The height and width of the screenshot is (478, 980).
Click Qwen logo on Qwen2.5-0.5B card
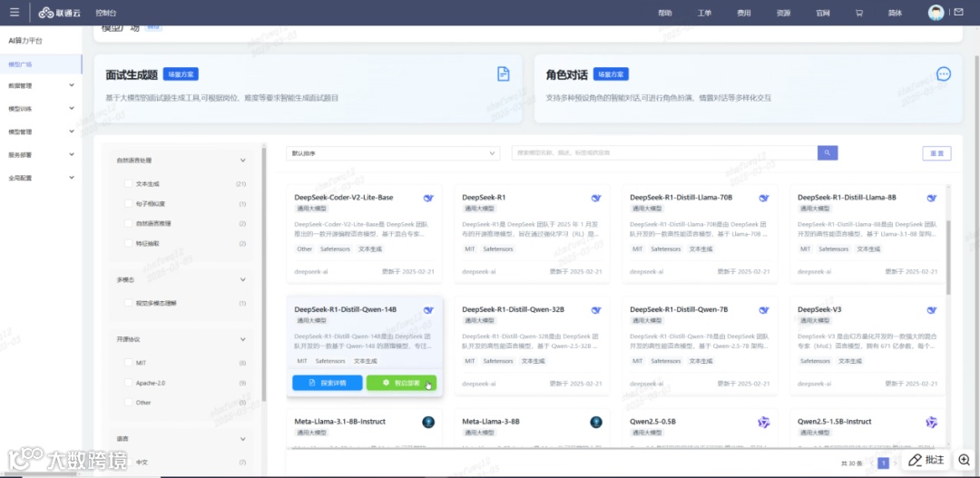[764, 423]
